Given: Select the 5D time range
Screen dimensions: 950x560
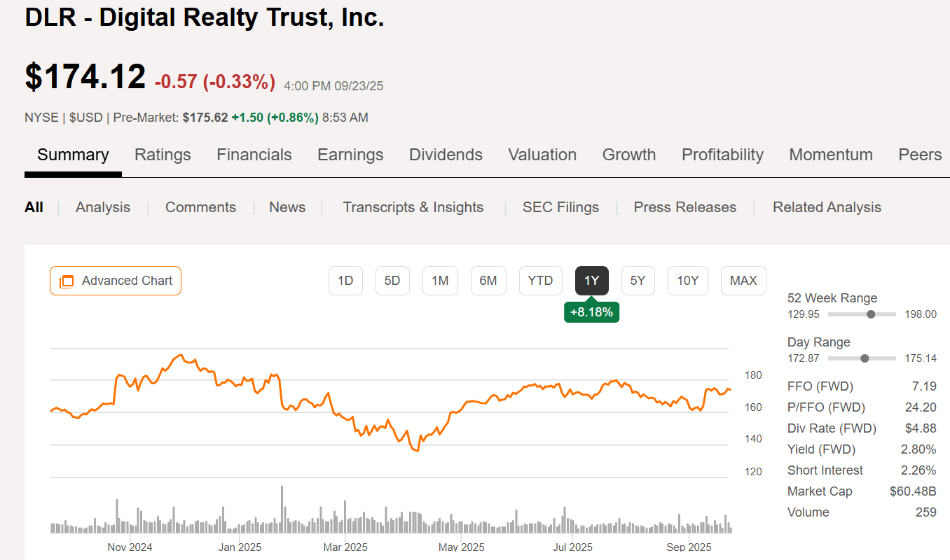Looking at the screenshot, I should (392, 280).
